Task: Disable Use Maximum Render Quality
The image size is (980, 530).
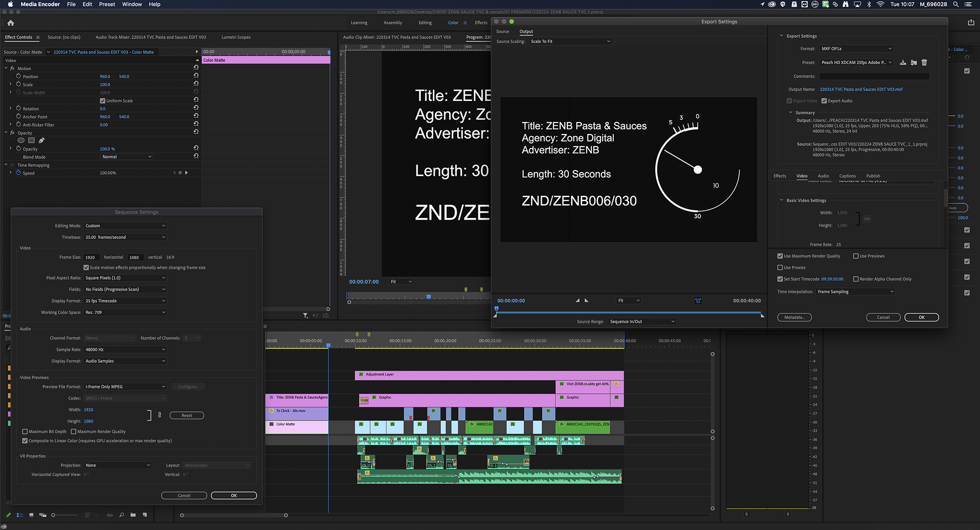Action: [x=780, y=256]
